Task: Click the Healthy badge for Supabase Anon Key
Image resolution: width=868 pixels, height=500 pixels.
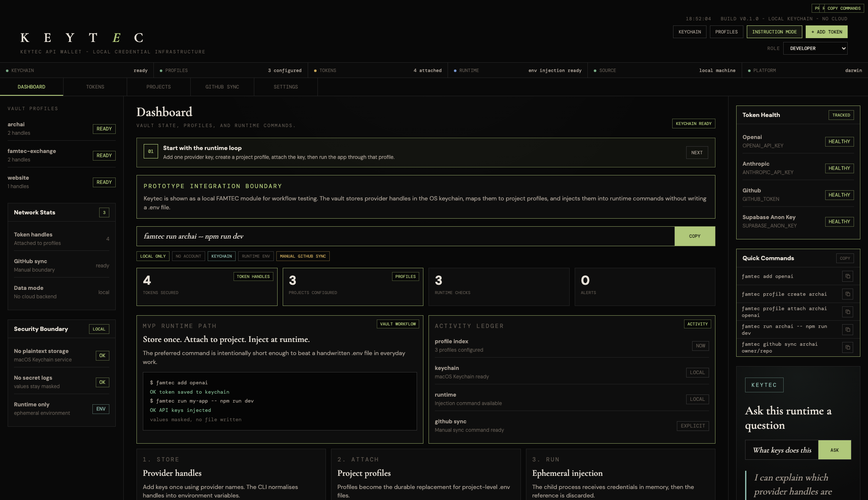Action: pos(839,222)
